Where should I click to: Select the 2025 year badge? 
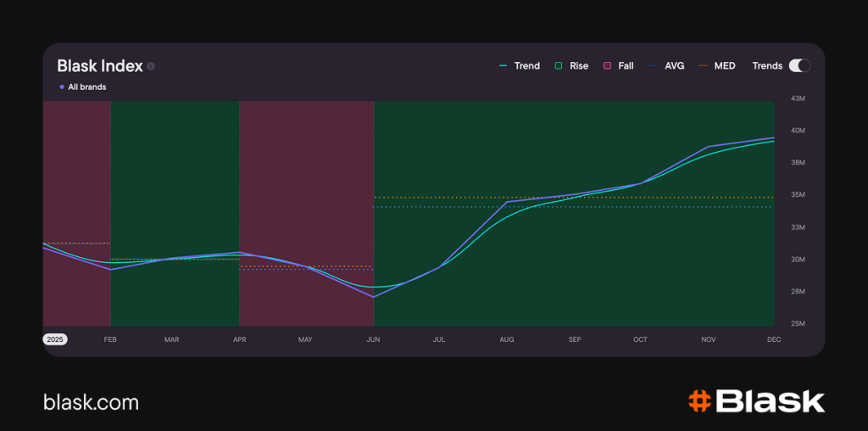click(x=55, y=339)
